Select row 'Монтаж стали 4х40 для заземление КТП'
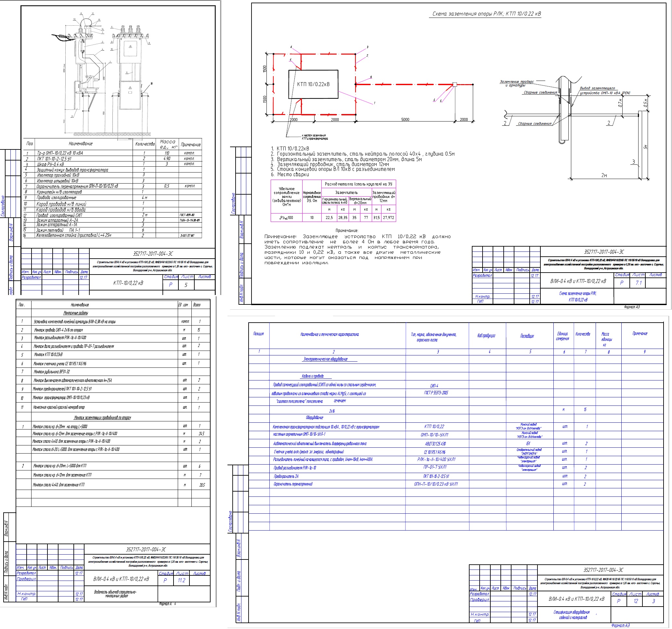This screenshot has width=672, height=629. pos(113,485)
